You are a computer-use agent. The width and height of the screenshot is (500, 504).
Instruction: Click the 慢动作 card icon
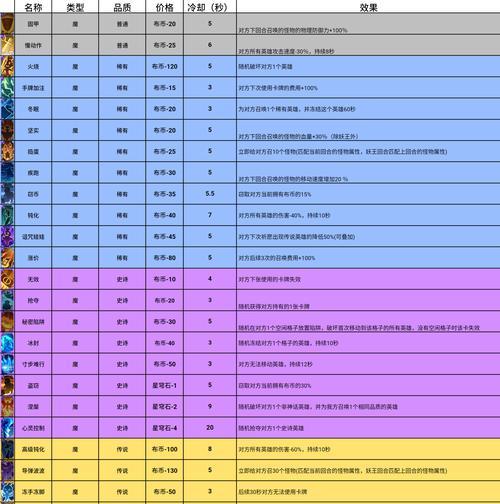[x=7, y=45]
